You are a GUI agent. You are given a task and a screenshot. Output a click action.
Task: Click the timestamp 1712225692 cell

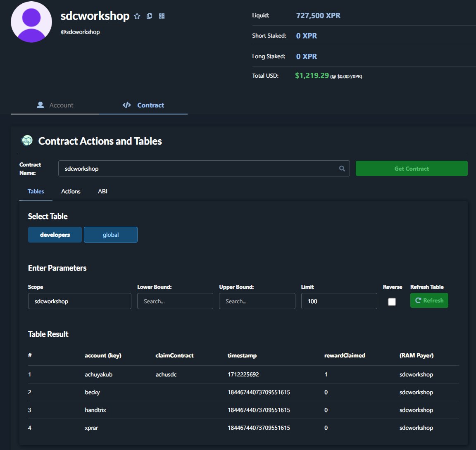[x=243, y=375]
